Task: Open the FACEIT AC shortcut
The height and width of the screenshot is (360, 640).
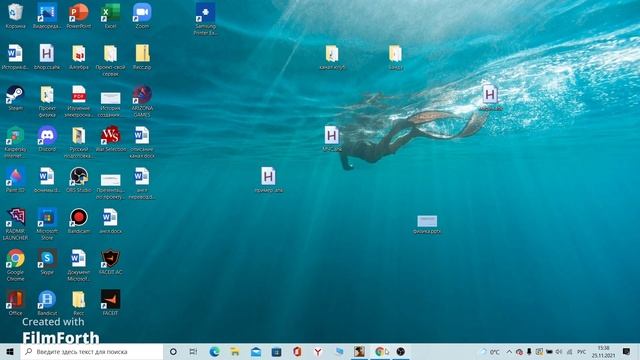Action: click(x=110, y=262)
